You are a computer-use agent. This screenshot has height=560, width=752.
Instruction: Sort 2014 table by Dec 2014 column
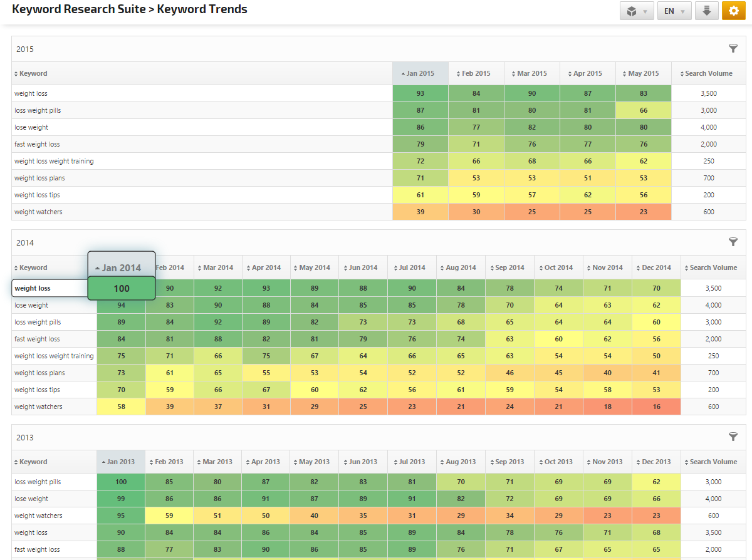pos(656,267)
